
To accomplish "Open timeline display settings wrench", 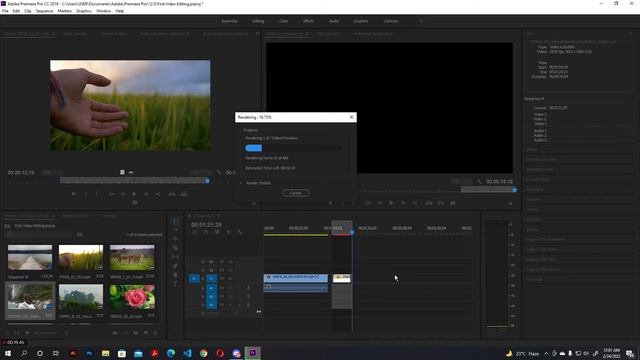I will tap(240, 232).
